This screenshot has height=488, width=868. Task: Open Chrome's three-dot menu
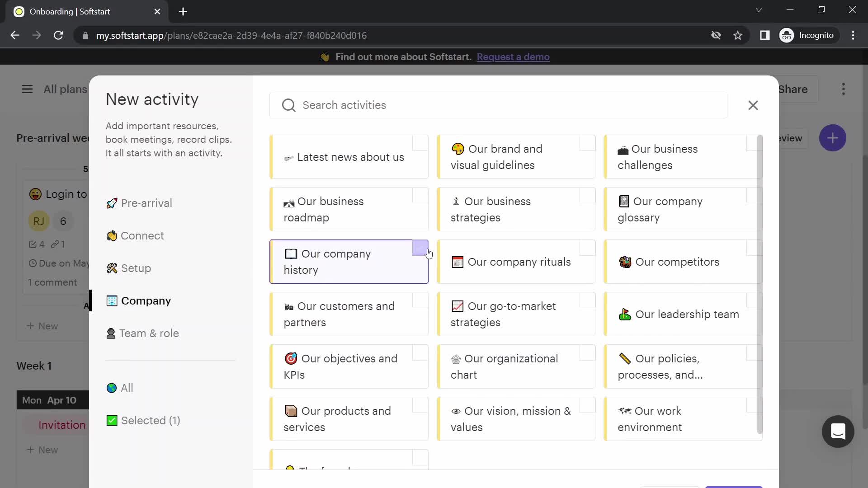[853, 35]
